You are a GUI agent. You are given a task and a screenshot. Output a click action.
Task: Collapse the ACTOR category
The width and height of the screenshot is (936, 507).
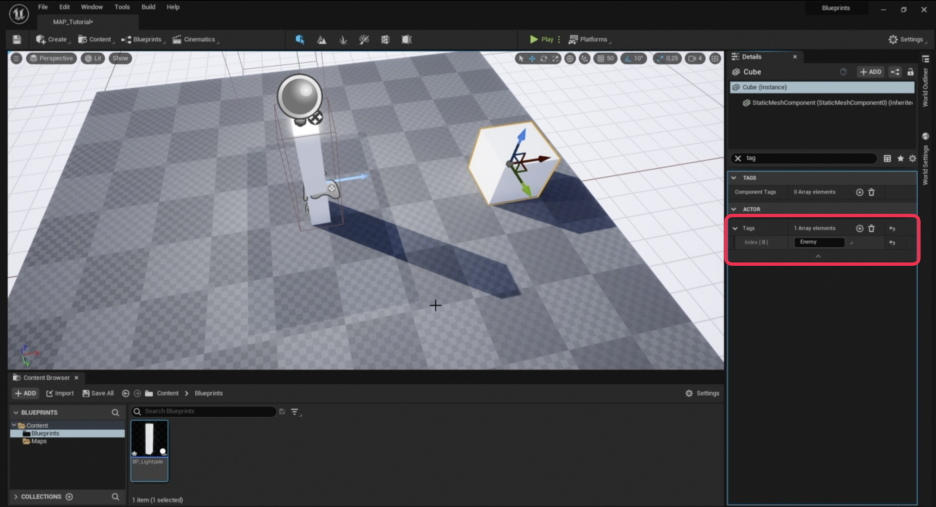734,210
